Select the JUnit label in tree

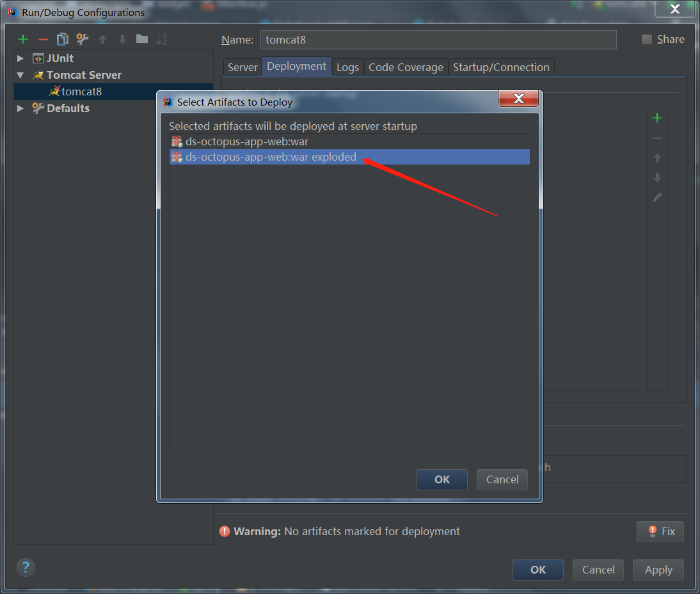(60, 58)
